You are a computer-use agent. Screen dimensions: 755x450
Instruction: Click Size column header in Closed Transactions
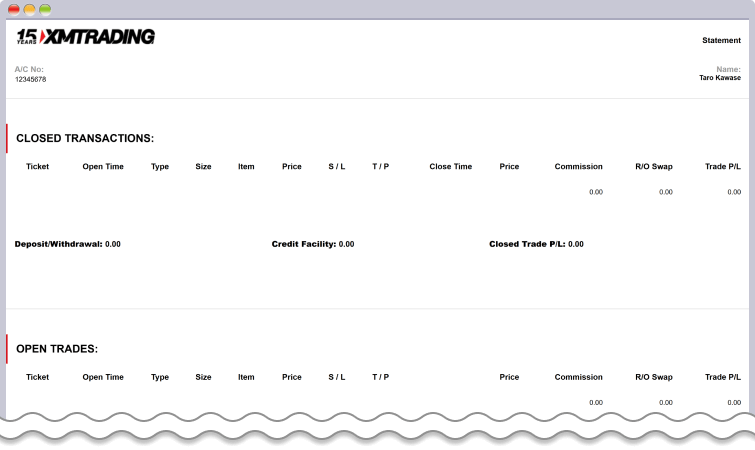click(203, 167)
